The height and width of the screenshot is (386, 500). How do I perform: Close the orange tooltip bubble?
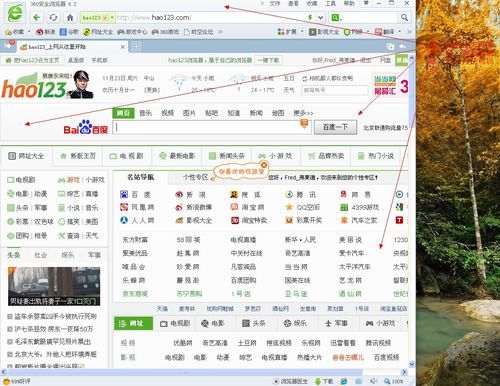[x=264, y=165]
